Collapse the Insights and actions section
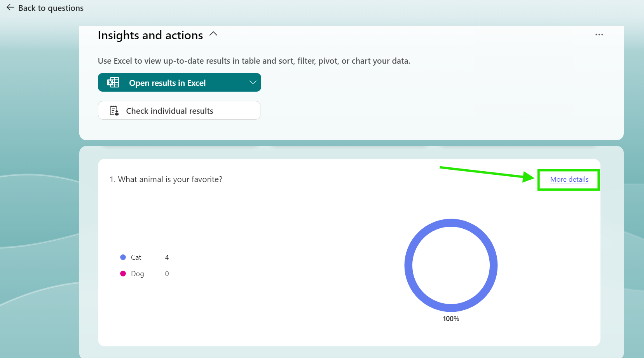 coord(213,34)
